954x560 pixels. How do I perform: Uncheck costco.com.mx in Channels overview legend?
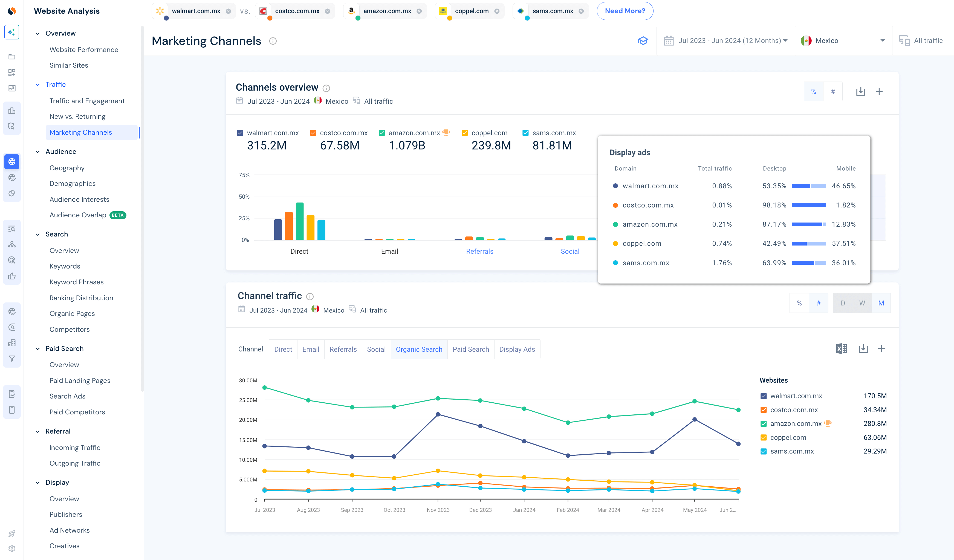pos(313,133)
